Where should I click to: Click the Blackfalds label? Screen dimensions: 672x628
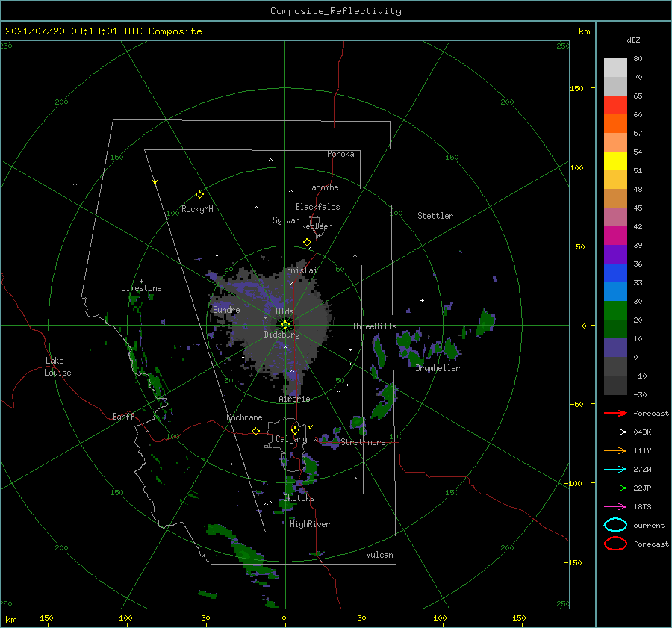click(317, 207)
